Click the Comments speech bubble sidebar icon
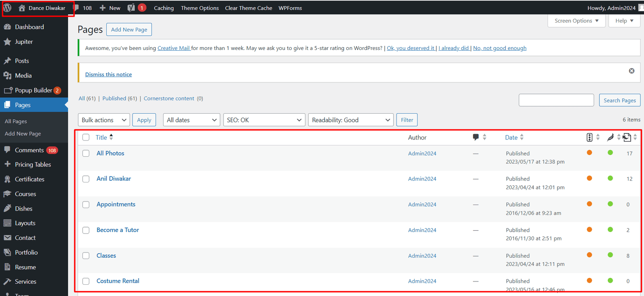Image resolution: width=644 pixels, height=296 pixels. pos(7,150)
